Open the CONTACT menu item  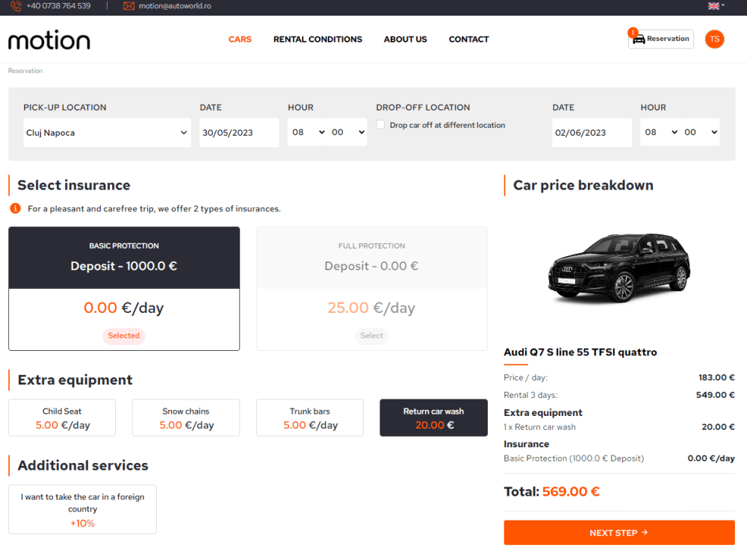click(468, 40)
